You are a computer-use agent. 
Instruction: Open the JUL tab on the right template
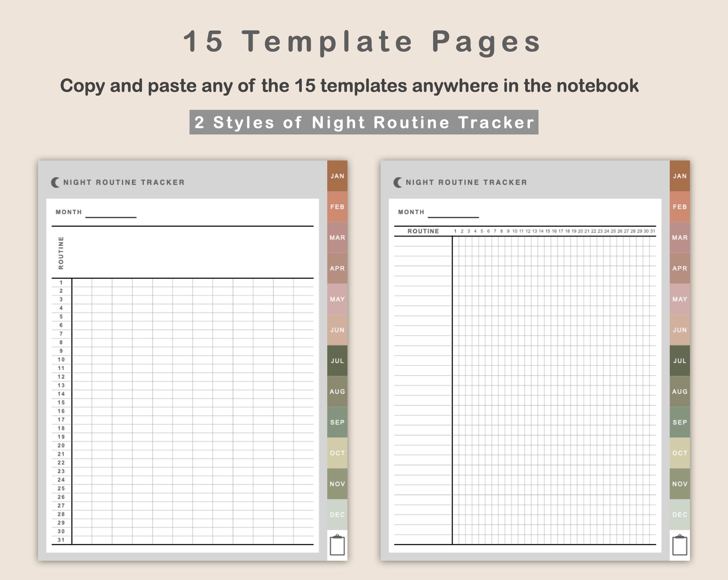(680, 361)
